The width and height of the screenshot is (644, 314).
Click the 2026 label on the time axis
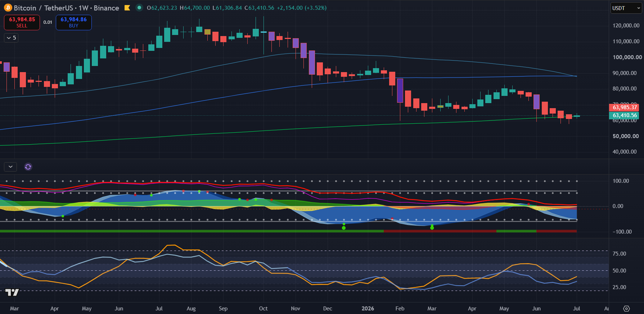(x=368, y=309)
